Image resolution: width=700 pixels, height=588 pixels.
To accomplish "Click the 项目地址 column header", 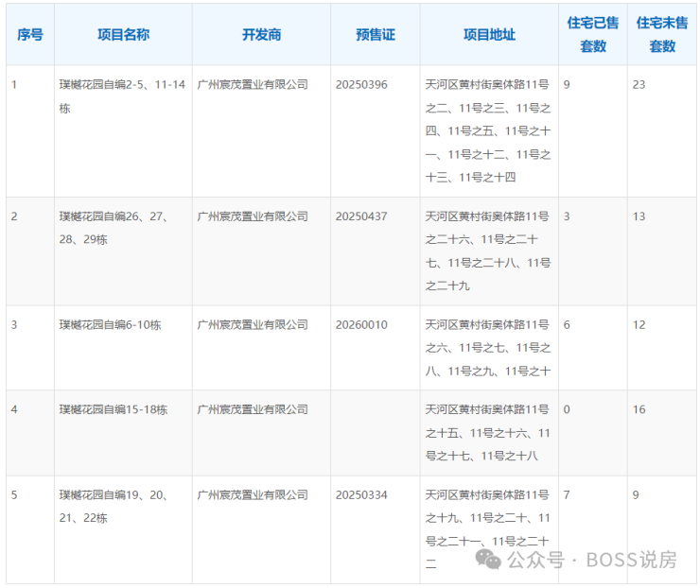I will [x=489, y=34].
